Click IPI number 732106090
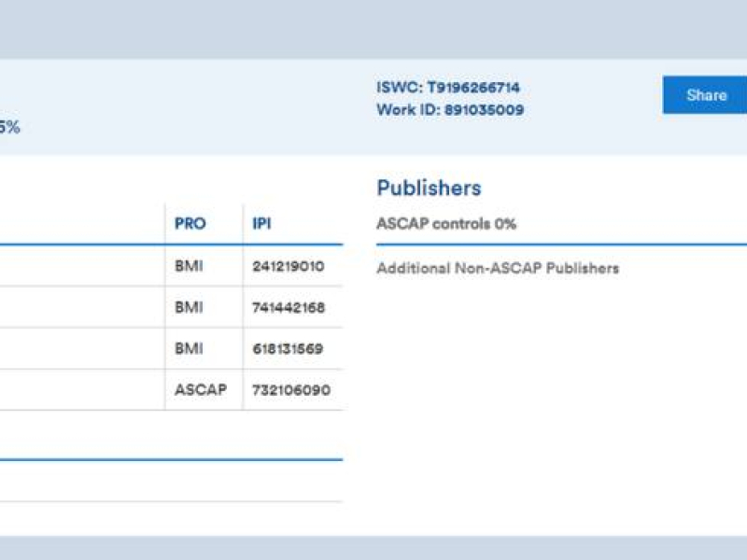The height and width of the screenshot is (560, 747). point(290,390)
